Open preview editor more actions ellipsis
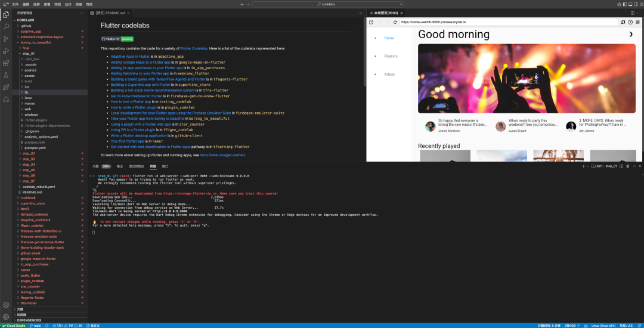Image resolution: width=644 pixels, height=328 pixels. click(639, 13)
